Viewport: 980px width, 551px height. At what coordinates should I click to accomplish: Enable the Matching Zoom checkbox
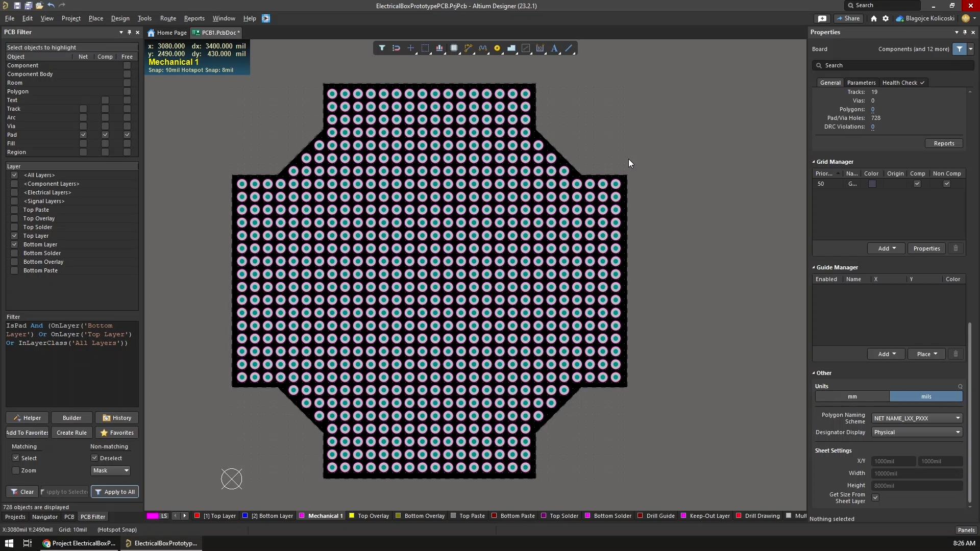click(16, 470)
